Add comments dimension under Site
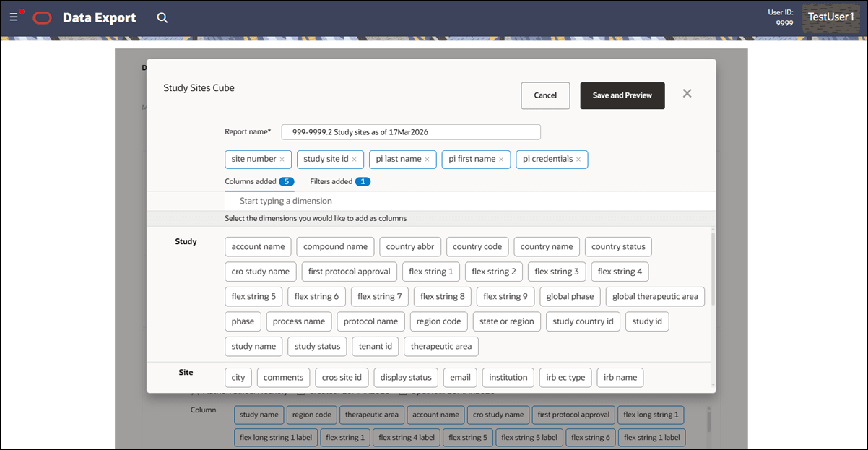 click(x=283, y=377)
